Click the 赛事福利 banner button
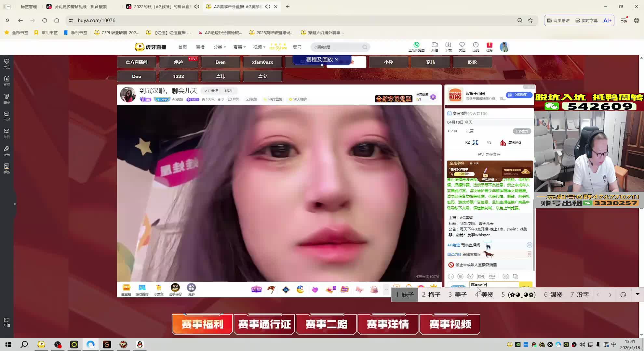This screenshot has height=351, width=644. pyautogui.click(x=202, y=324)
